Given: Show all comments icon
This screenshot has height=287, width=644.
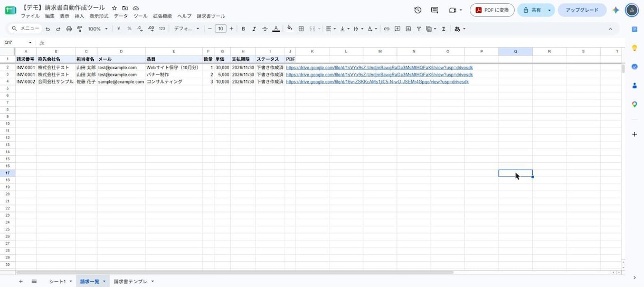Looking at the screenshot, I should point(435,10).
